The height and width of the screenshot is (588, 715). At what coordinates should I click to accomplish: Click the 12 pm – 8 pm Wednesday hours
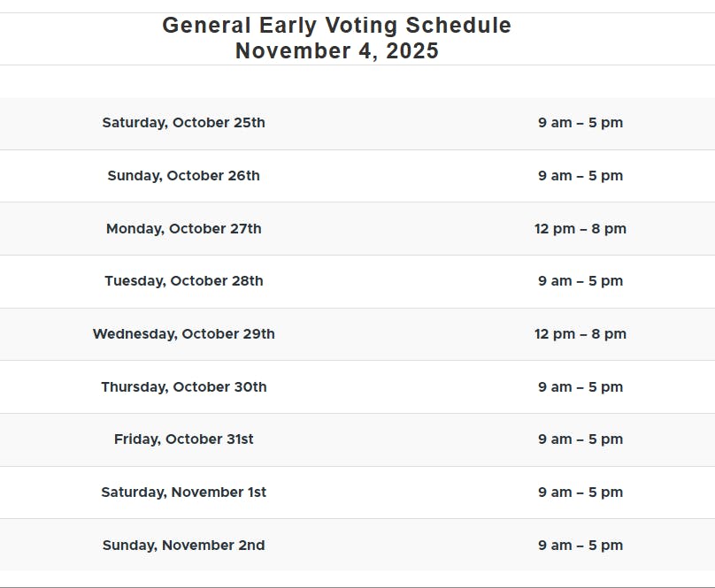click(580, 334)
